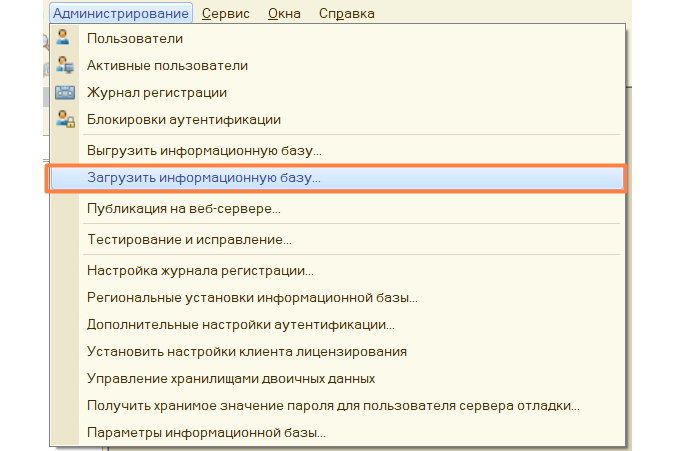Select Пользователи menu entry
676x451 pixels.
(338, 38)
